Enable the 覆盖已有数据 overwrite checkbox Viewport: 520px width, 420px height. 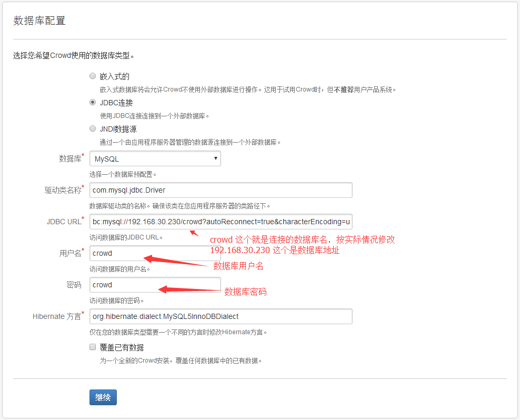tap(93, 347)
